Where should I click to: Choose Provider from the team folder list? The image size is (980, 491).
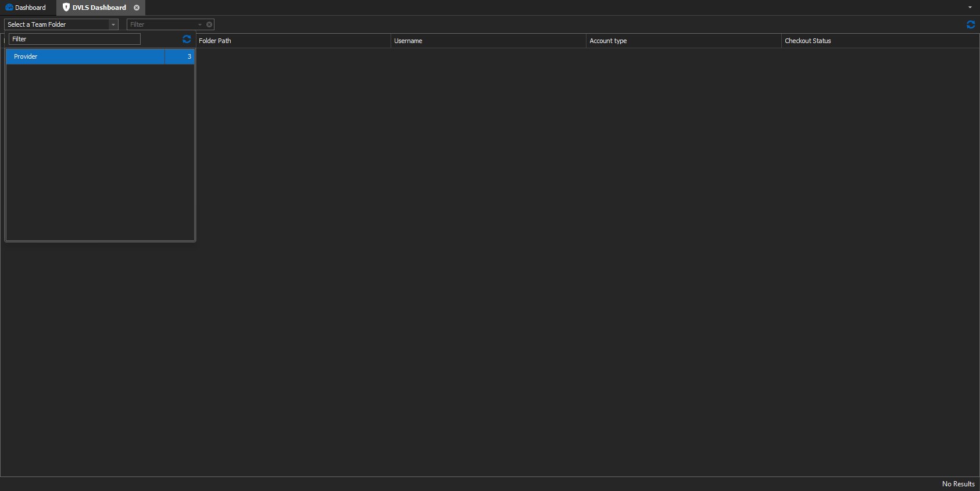85,56
